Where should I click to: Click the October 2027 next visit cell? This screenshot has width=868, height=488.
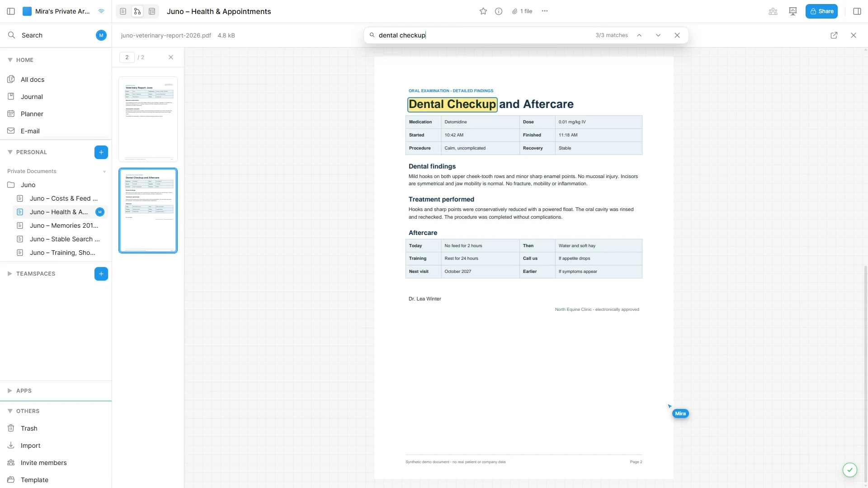coord(480,272)
